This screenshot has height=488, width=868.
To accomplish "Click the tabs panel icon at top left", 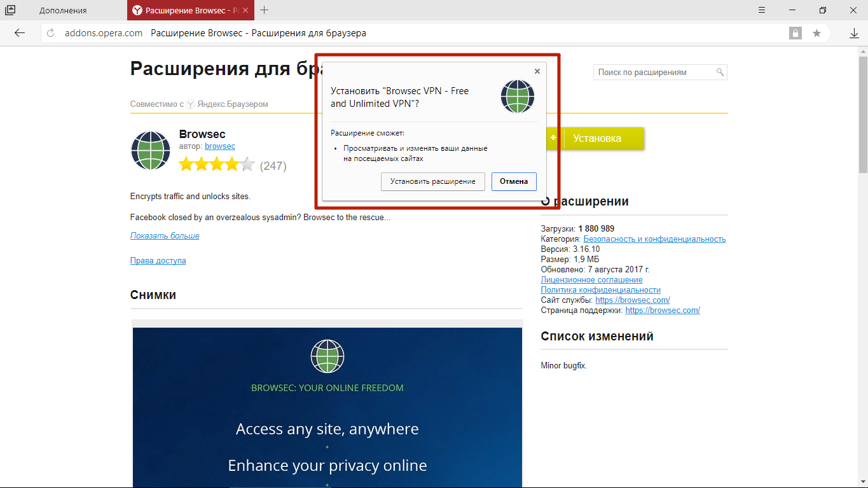I will pos(10,10).
